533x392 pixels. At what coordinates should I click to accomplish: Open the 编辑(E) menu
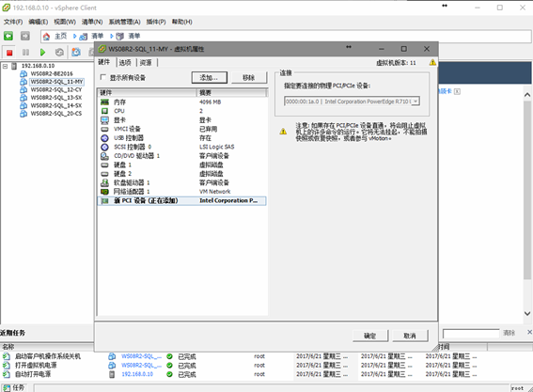point(38,22)
